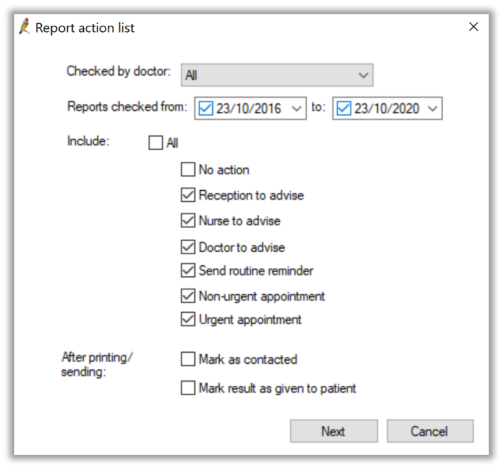The width and height of the screenshot is (503, 469).
Task: Untick Reception to advise
Action: pos(188,195)
